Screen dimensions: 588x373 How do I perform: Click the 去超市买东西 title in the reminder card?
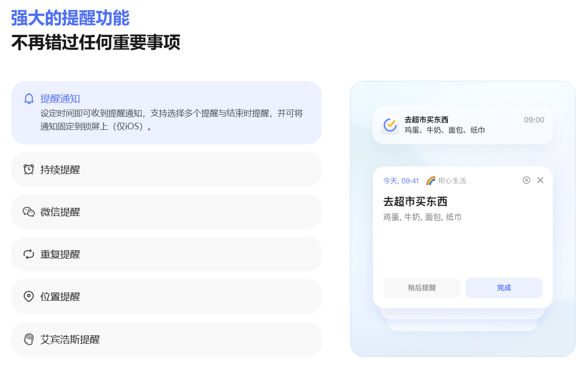[415, 202]
